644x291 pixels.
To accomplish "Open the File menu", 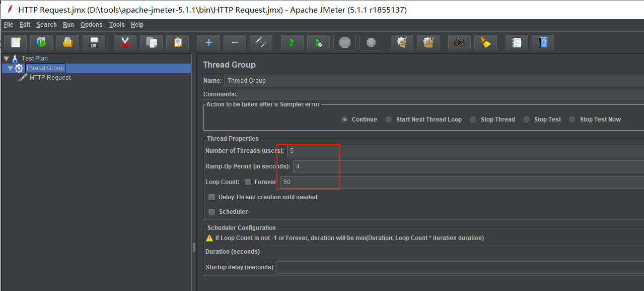I will [9, 25].
